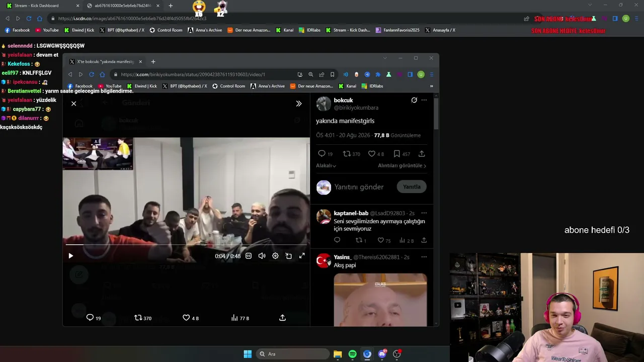644x362 pixels.
Task: Open more options on Yasins_ reply
Action: click(x=424, y=257)
